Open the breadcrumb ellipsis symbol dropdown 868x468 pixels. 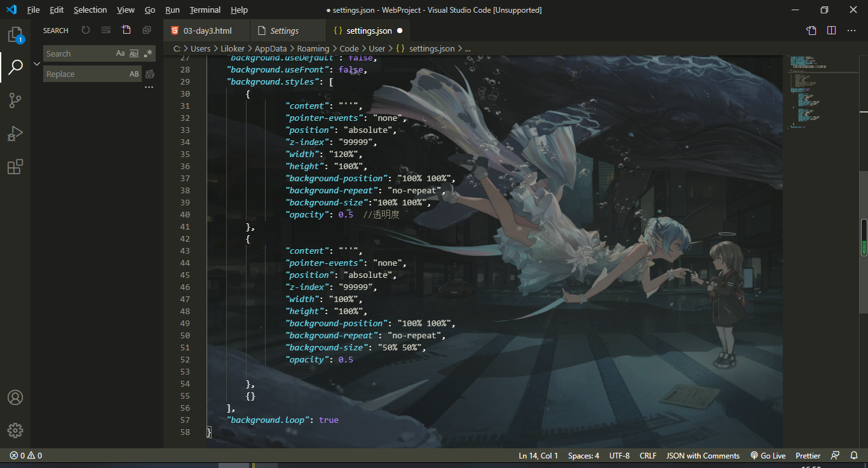point(468,48)
